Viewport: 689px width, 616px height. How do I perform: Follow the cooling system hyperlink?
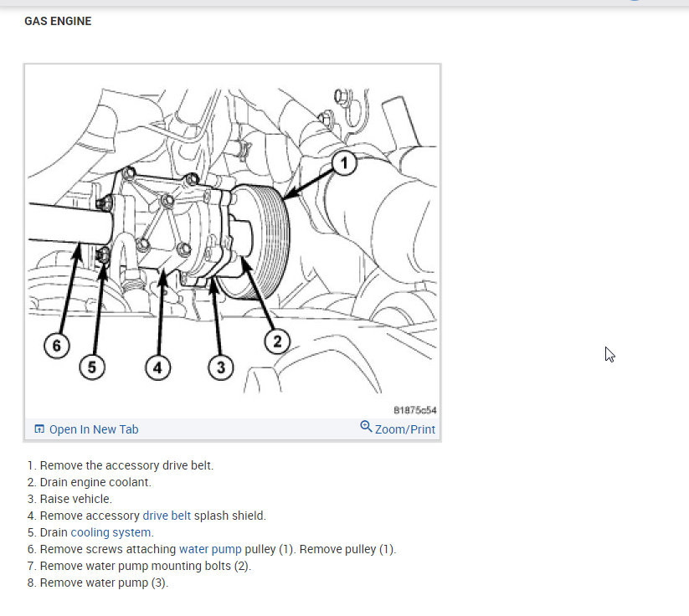click(111, 532)
